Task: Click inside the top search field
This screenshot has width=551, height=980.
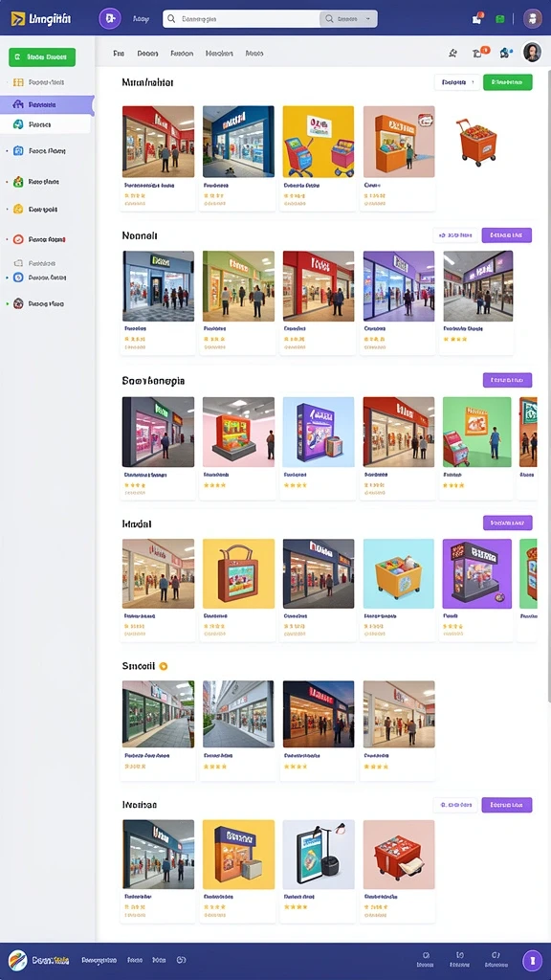Action: [x=241, y=19]
